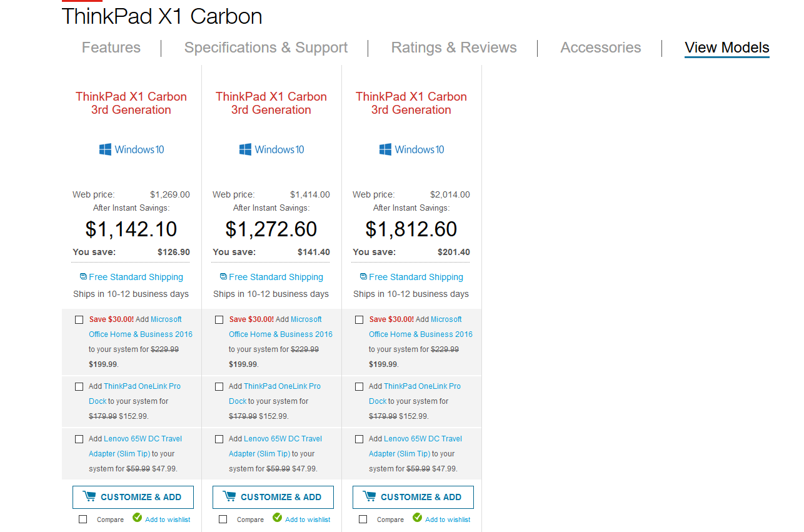Click the web price value $2,014.00
Viewport: 804px width, 532px height.
pos(450,194)
